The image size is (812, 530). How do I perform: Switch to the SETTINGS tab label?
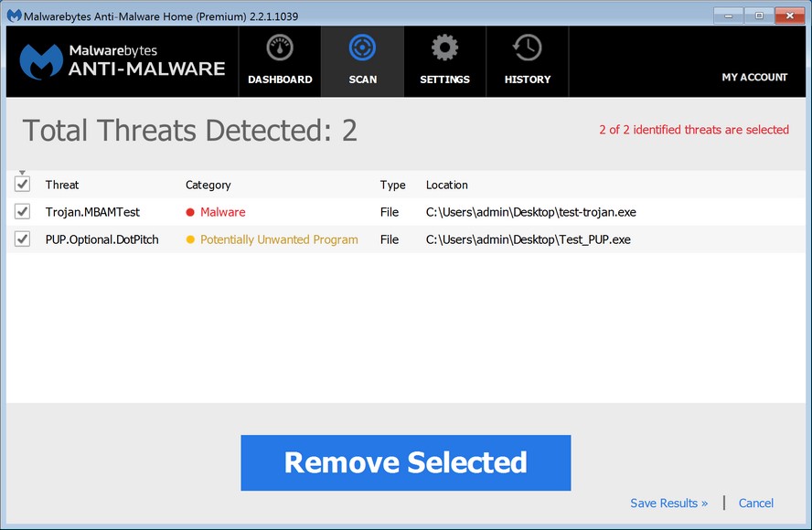pyautogui.click(x=444, y=79)
